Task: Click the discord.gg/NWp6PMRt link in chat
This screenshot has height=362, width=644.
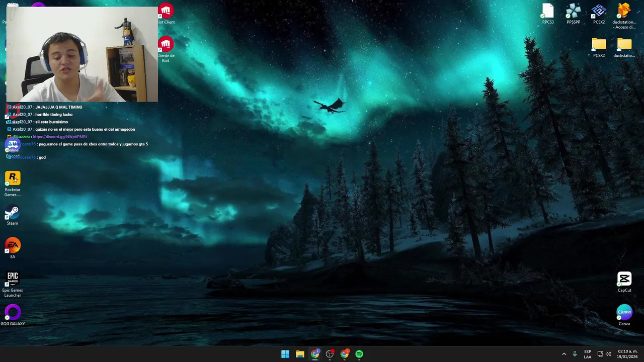Action: 60,137
